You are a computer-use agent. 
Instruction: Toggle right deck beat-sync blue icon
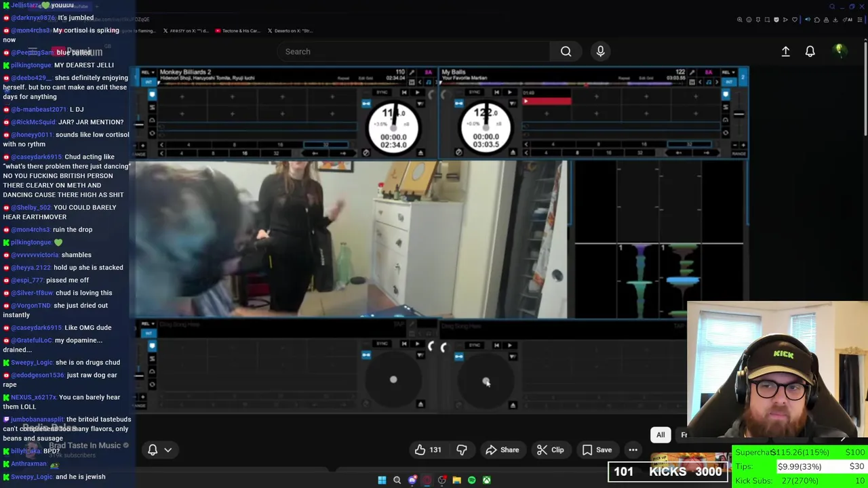point(459,104)
